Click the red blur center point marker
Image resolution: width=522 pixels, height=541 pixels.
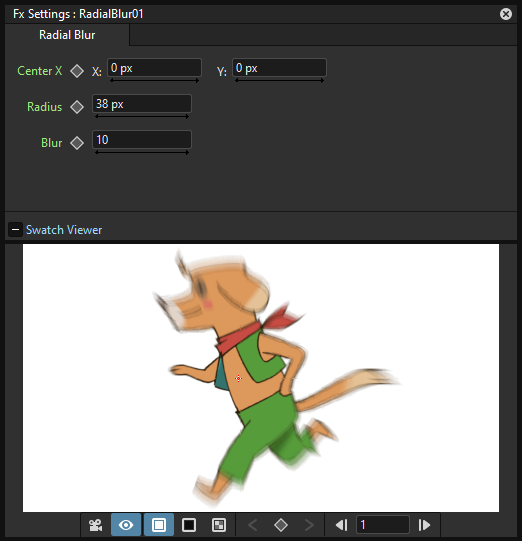coord(238,379)
